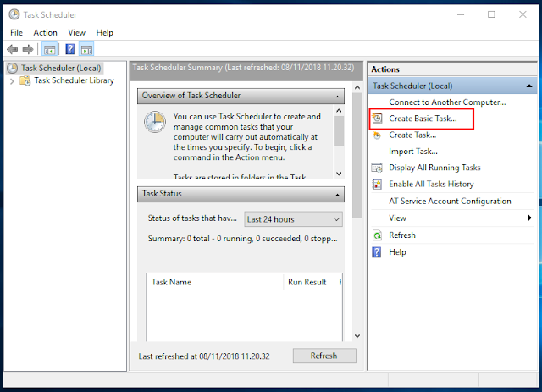Click the Enable All Tasks History icon
Screen dimensions: 542x392
coord(377,185)
